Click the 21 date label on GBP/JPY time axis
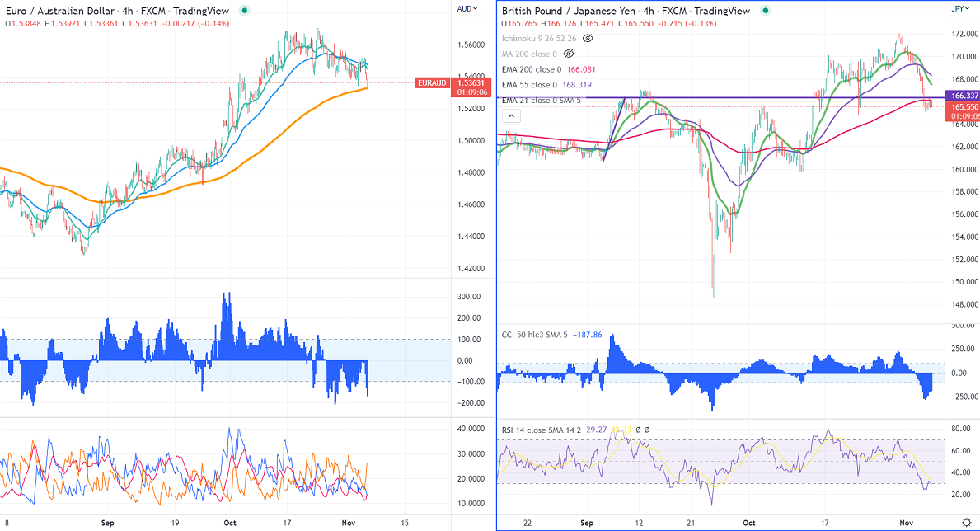Screen dimensions: 980x531 pos(690,523)
